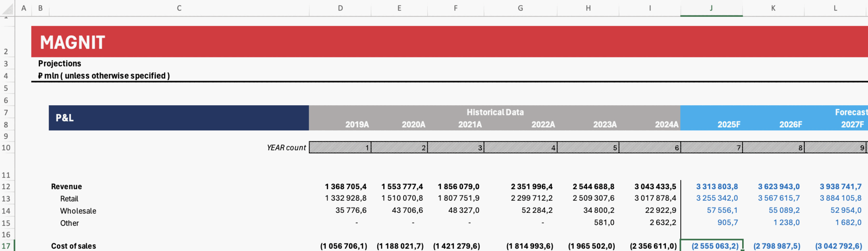Select column E header
The image size is (868, 251).
point(399,8)
